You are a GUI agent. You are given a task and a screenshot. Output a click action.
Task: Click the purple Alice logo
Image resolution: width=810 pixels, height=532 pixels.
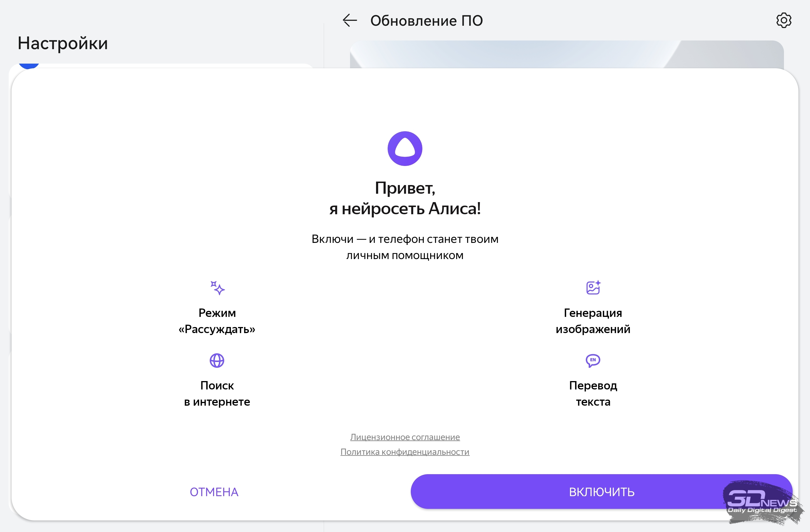coord(405,149)
